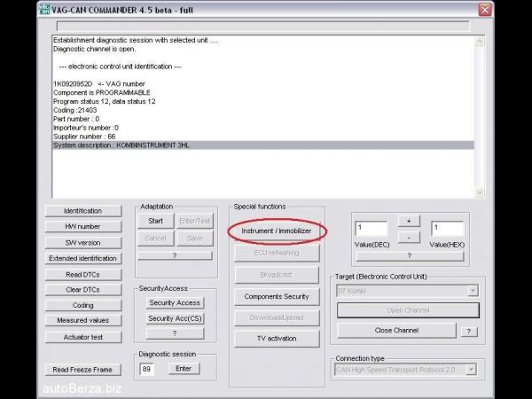Click the Download/Upload button
The width and height of the screenshot is (532, 399).
point(277,318)
